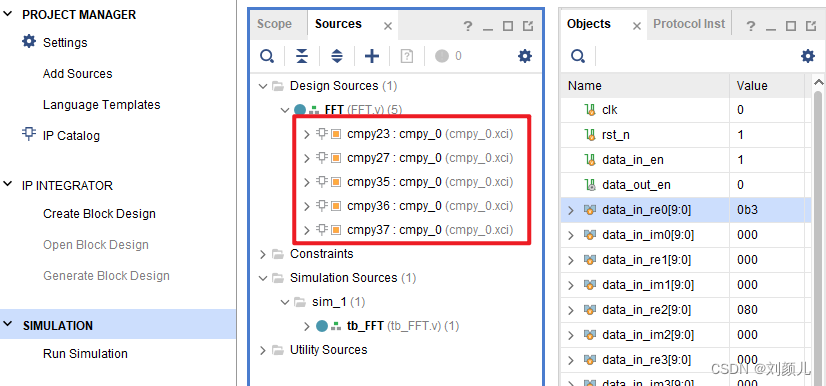The height and width of the screenshot is (386, 826).
Task: Open the IP Catalog
Action: click(71, 136)
